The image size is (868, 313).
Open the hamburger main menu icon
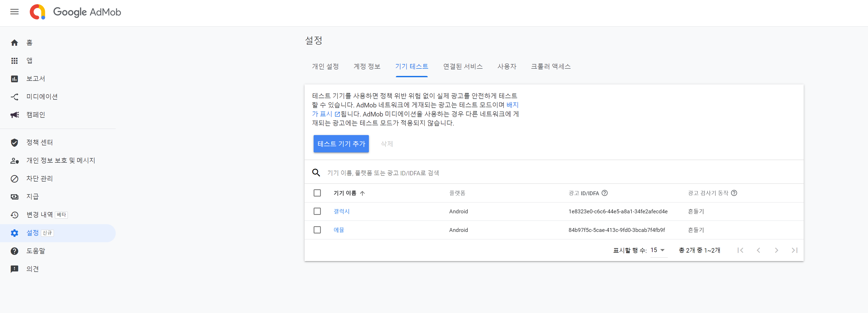[x=14, y=12]
